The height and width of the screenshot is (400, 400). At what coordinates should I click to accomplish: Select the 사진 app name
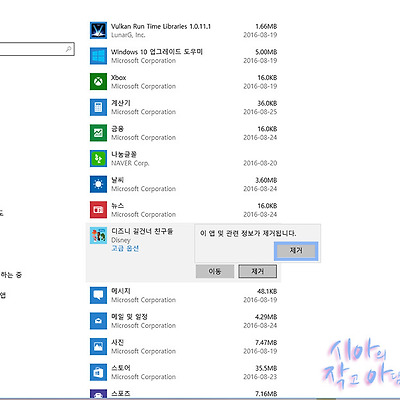coord(117,342)
